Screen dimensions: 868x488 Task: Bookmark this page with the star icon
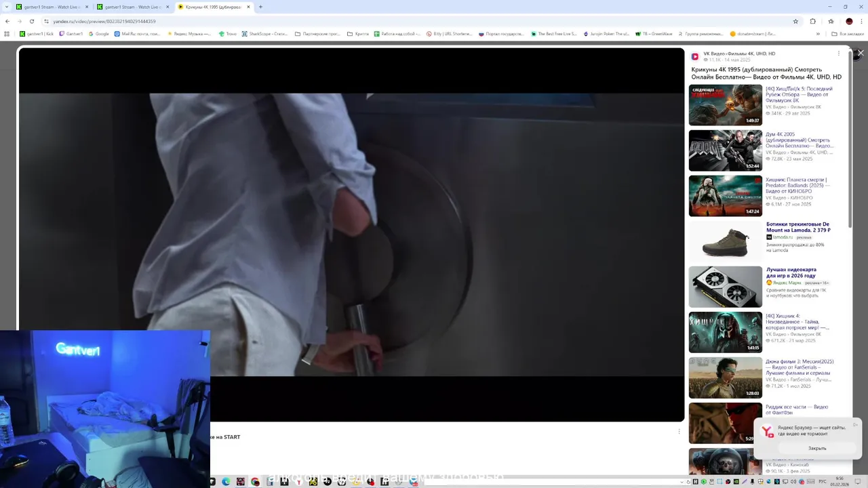(x=795, y=21)
